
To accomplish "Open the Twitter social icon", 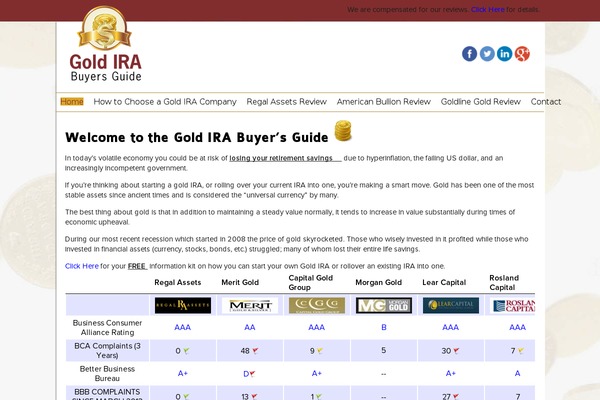I will (487, 54).
